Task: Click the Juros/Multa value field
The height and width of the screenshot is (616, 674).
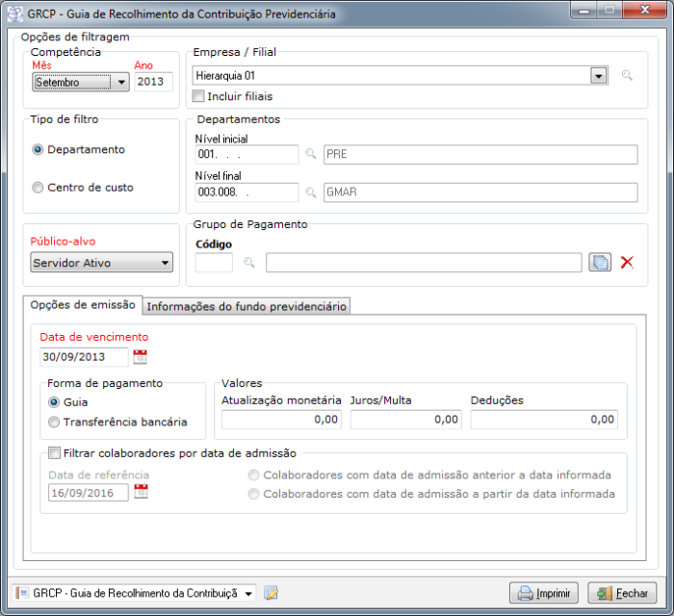Action: point(404,420)
